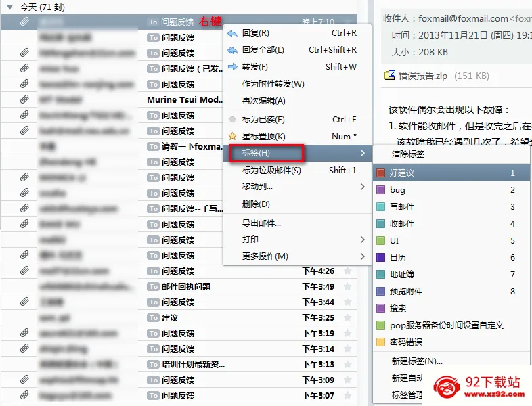The height and width of the screenshot is (406, 532).
Task: Star the email received at 下午3:44
Action: point(347,302)
